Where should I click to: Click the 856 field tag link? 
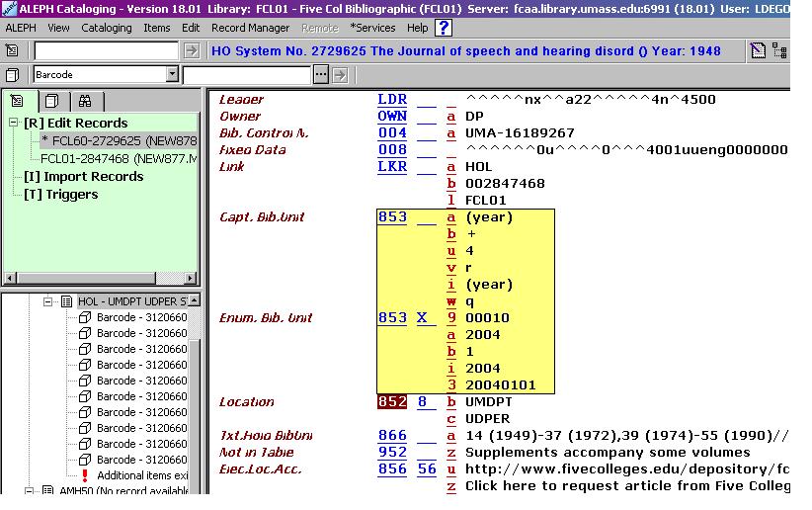(392, 468)
